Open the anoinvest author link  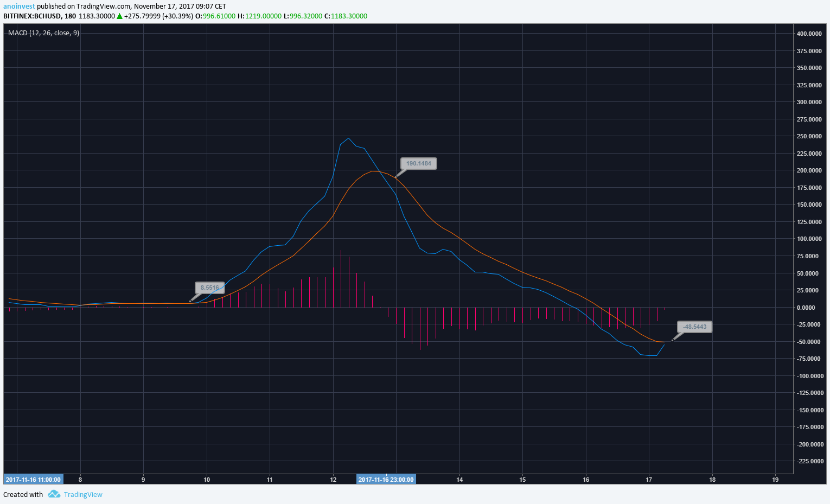point(19,7)
